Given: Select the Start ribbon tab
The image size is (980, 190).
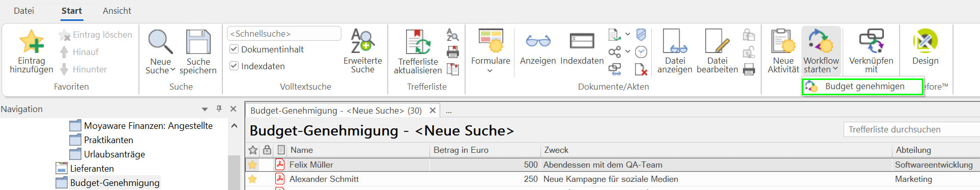Looking at the screenshot, I should [x=72, y=11].
